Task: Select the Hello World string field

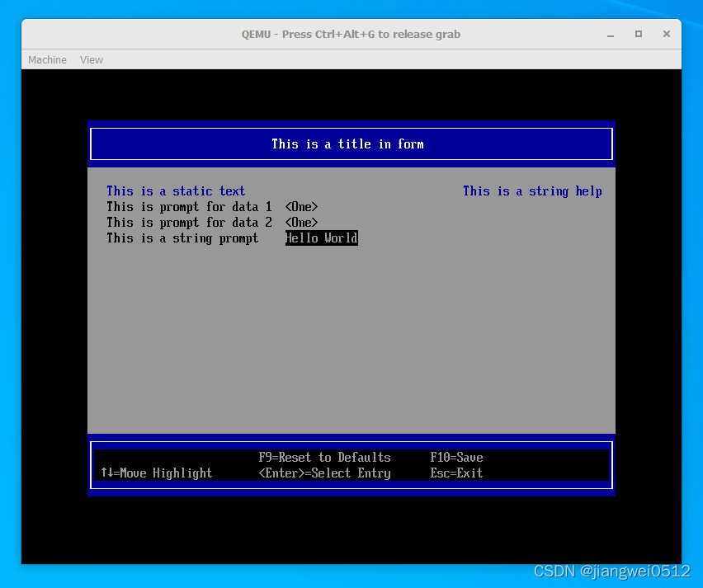Action: [x=321, y=238]
